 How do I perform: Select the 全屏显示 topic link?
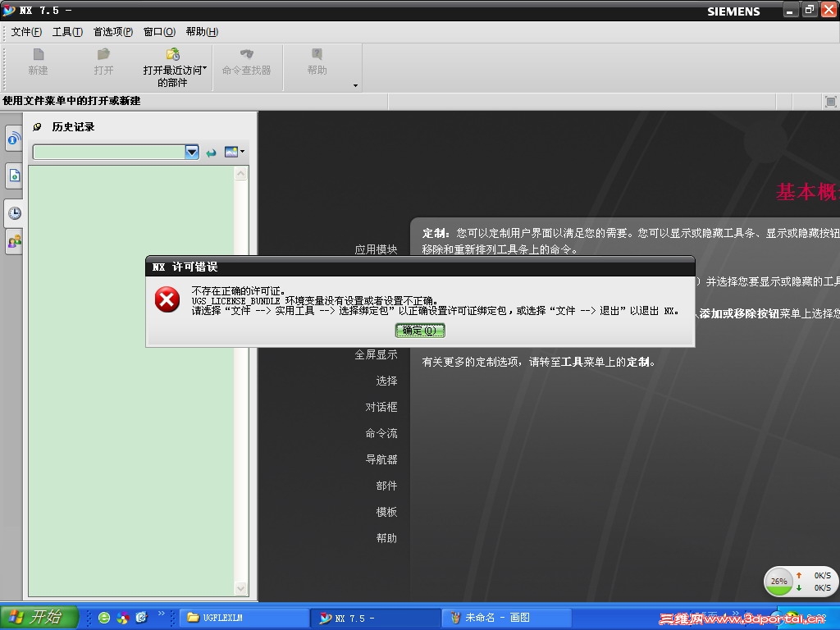[x=376, y=354]
